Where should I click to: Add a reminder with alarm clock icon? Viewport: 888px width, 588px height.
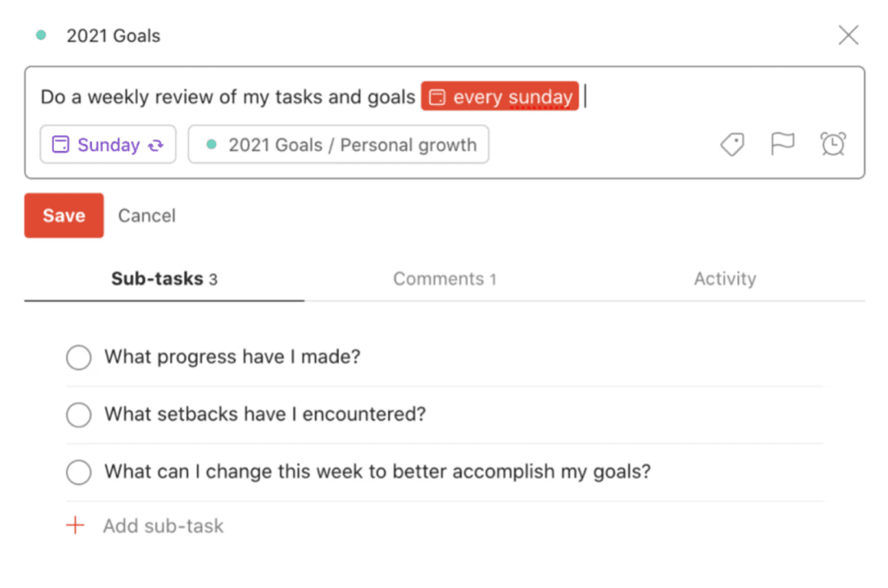tap(833, 145)
